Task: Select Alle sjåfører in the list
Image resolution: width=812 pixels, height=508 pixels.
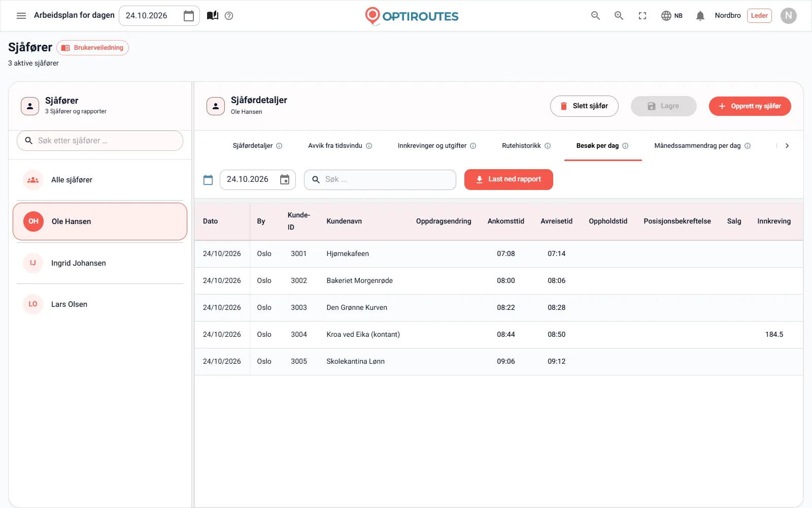Action: [x=100, y=180]
